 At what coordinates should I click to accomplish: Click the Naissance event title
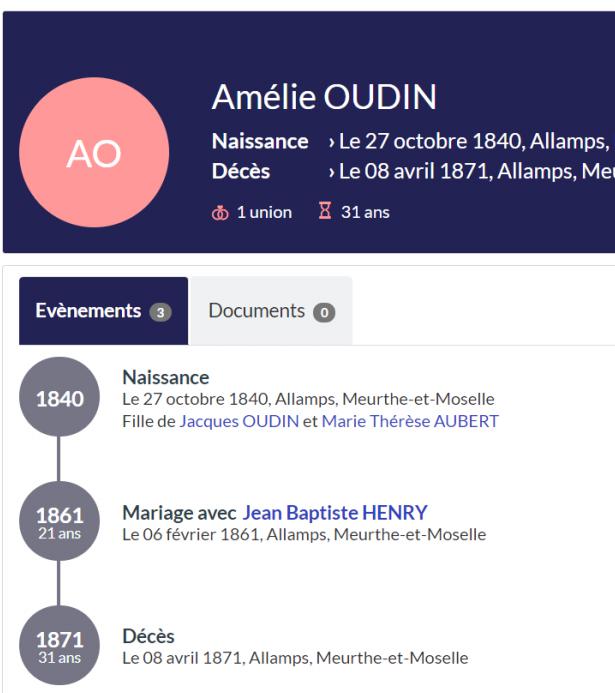[x=166, y=377]
